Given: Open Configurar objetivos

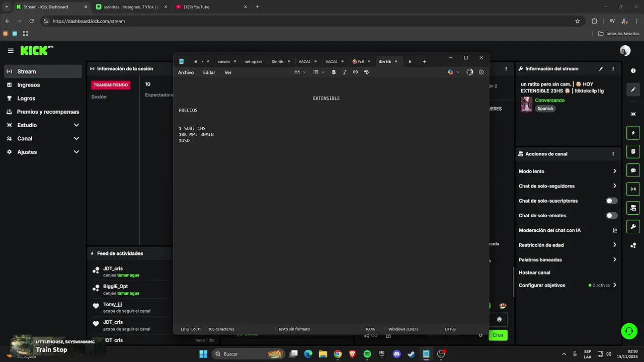Looking at the screenshot, I should [x=568, y=285].
